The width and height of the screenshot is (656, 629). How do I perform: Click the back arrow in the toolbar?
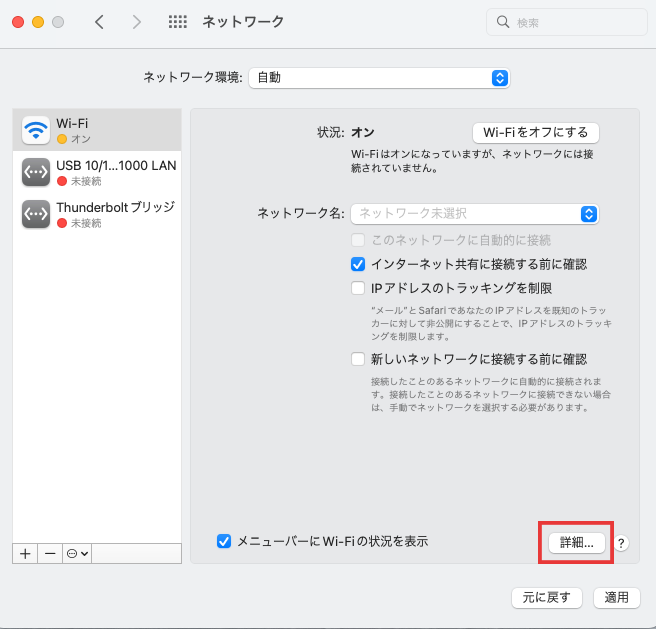coord(99,22)
